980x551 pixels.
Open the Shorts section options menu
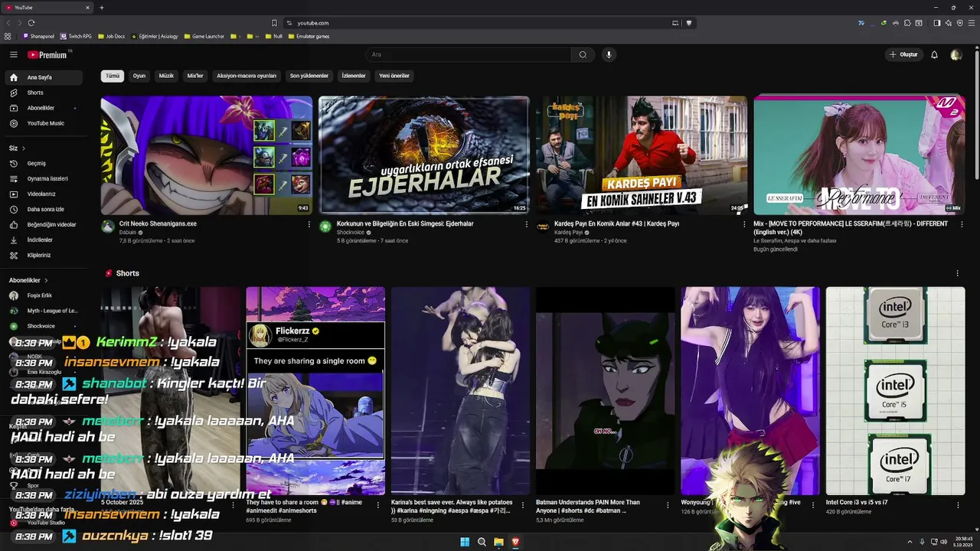click(957, 273)
